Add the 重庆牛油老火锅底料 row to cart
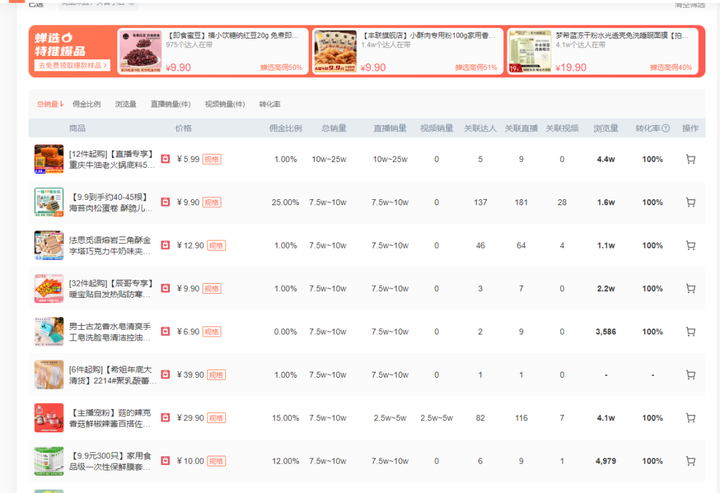The image size is (720, 493). (690, 159)
